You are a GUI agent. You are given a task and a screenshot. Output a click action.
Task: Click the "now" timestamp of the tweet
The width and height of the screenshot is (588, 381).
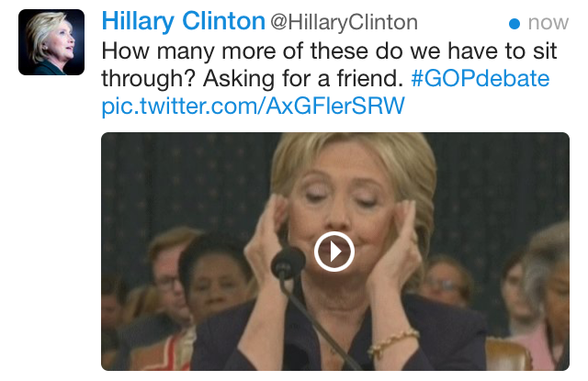pyautogui.click(x=548, y=23)
